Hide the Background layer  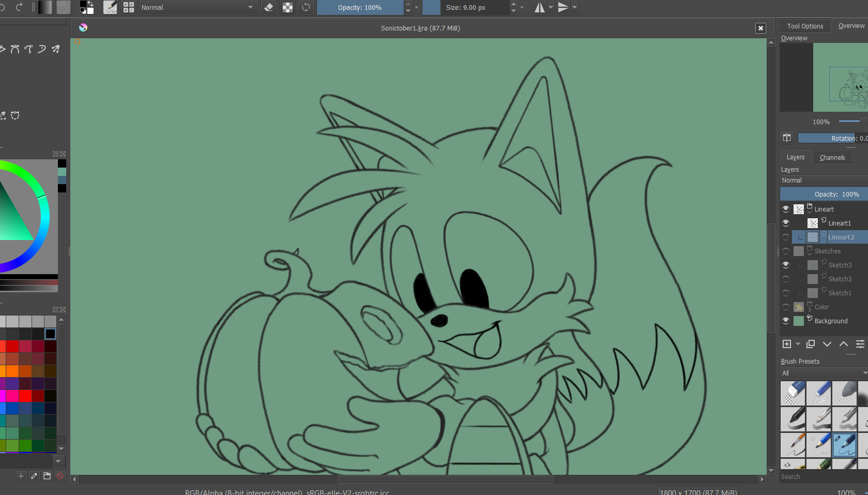pyautogui.click(x=786, y=321)
